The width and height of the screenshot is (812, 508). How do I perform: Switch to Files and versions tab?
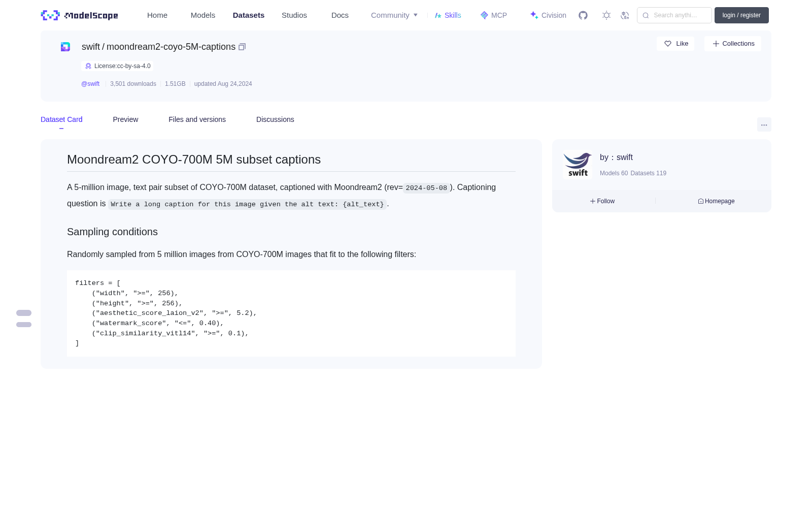(x=197, y=119)
